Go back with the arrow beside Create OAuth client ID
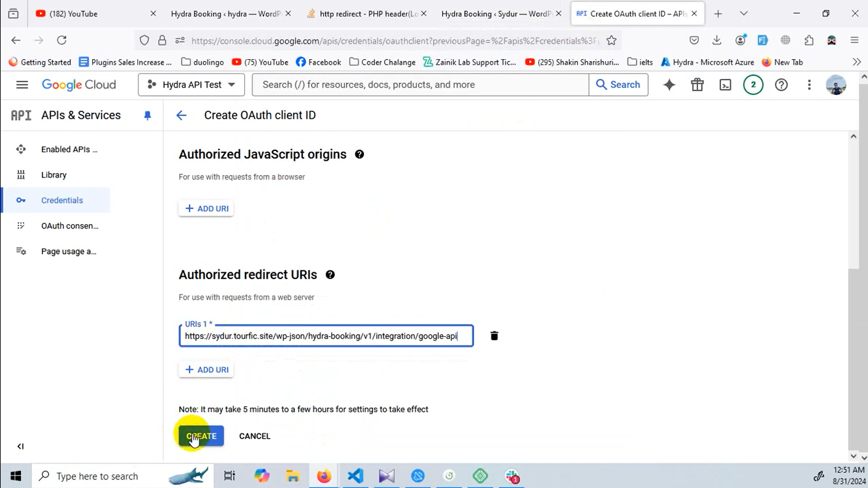The image size is (868, 488). tap(181, 115)
